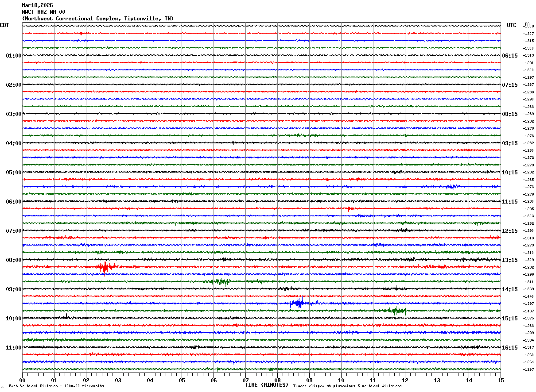The image size is (536, 392).
Task: Select the 08:00 CDT time label
Action: [x=13, y=260]
